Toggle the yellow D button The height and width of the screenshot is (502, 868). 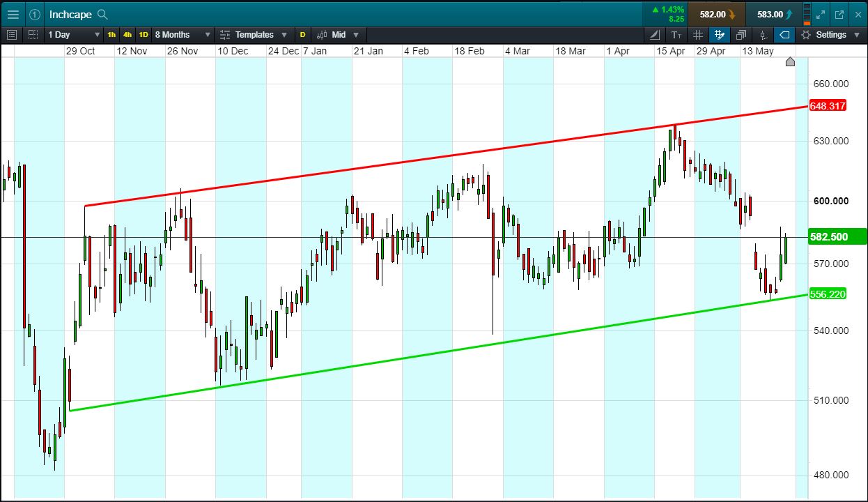(302, 34)
